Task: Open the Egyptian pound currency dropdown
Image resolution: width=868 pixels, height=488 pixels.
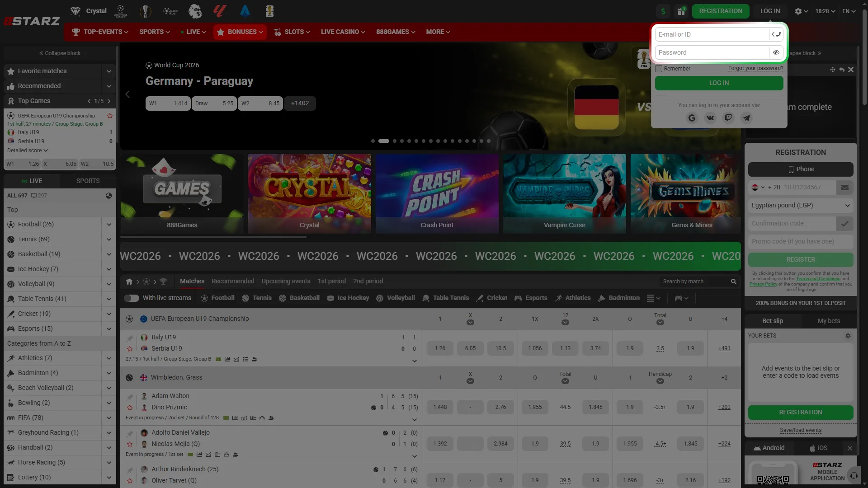Action: coord(801,205)
